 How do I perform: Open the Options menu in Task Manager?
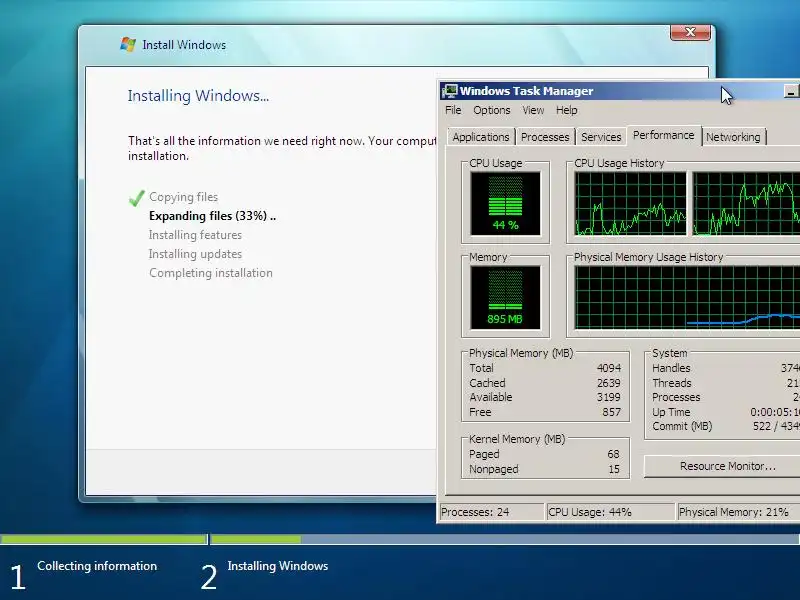tap(491, 110)
